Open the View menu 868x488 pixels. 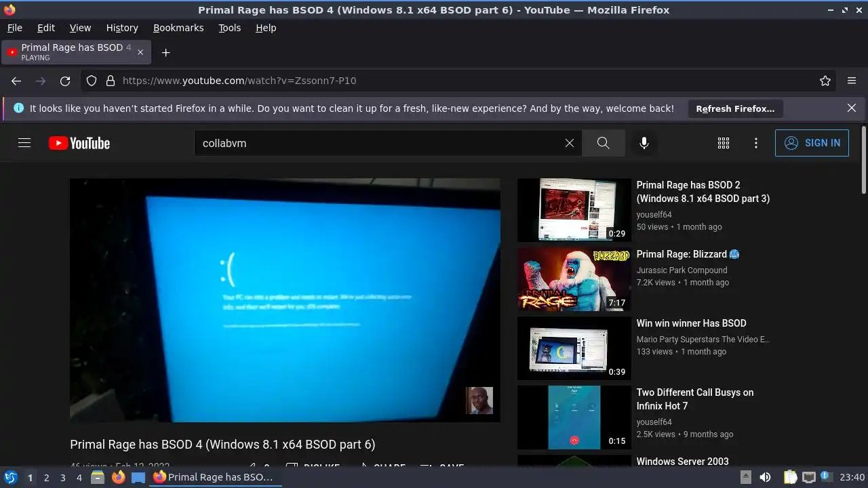tap(80, 28)
